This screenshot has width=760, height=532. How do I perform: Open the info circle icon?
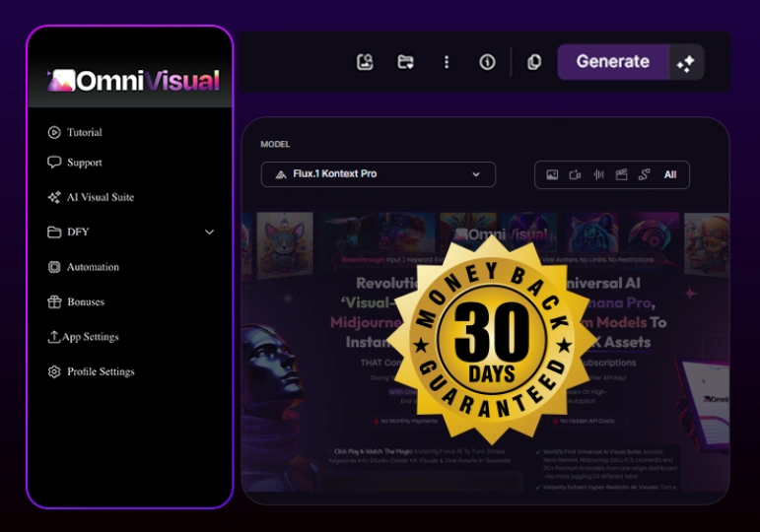tap(487, 62)
